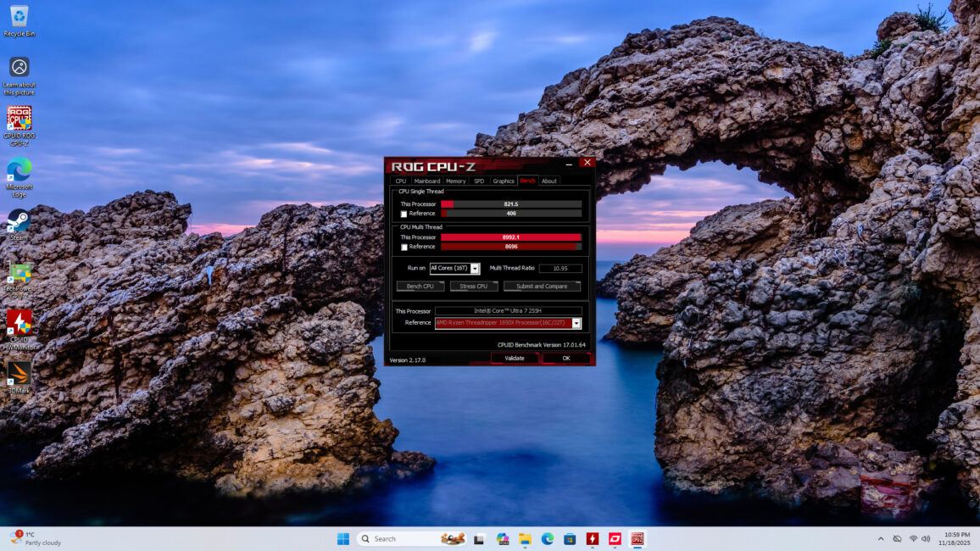Viewport: 980px width, 551px height.
Task: Click the Single Thread Reference bar 406
Action: [511, 214]
